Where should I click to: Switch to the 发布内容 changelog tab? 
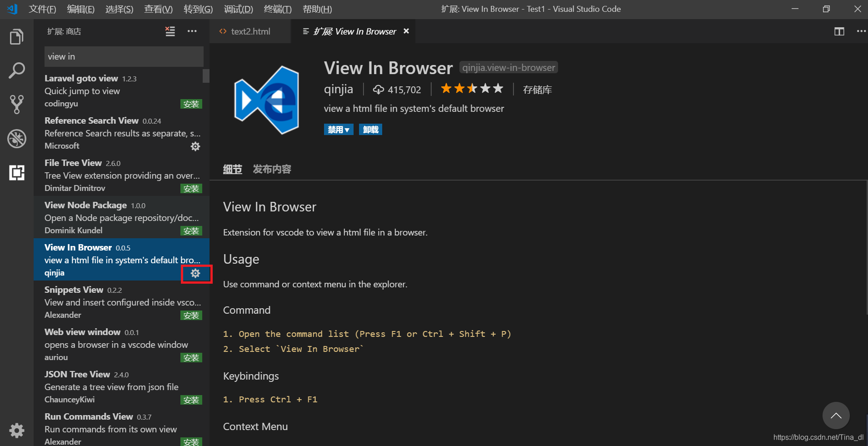pos(272,169)
